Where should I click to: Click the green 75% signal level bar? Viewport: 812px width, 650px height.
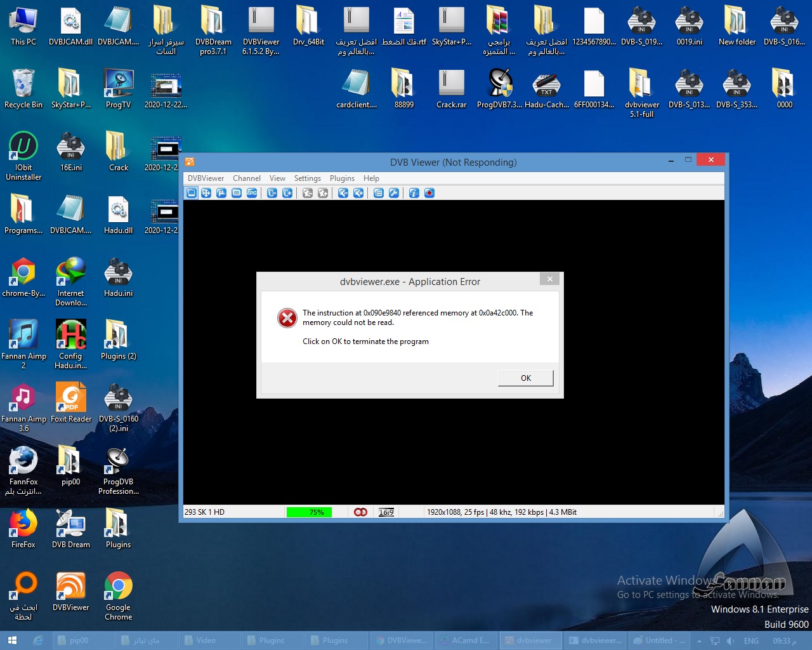(309, 512)
